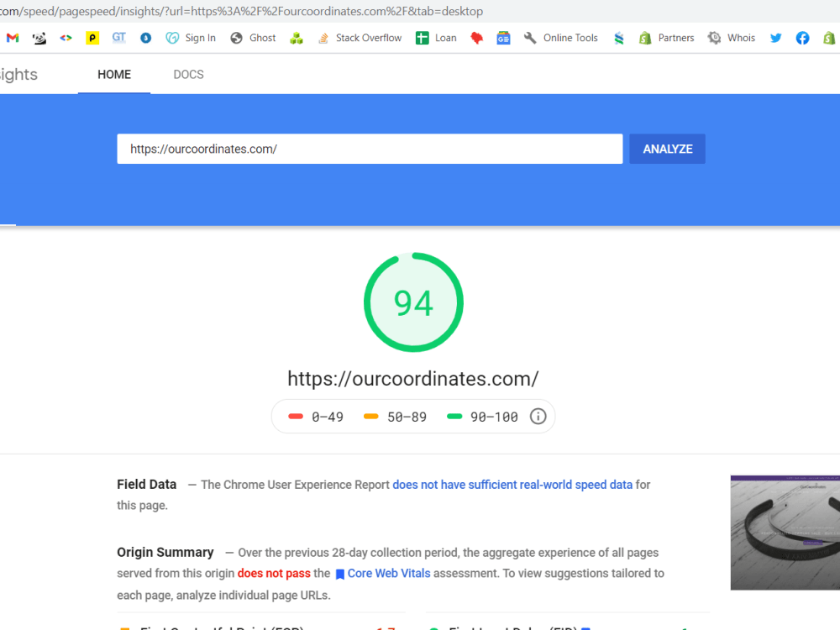The height and width of the screenshot is (630, 840).
Task: Open the yellow P bookmark
Action: tap(92, 38)
